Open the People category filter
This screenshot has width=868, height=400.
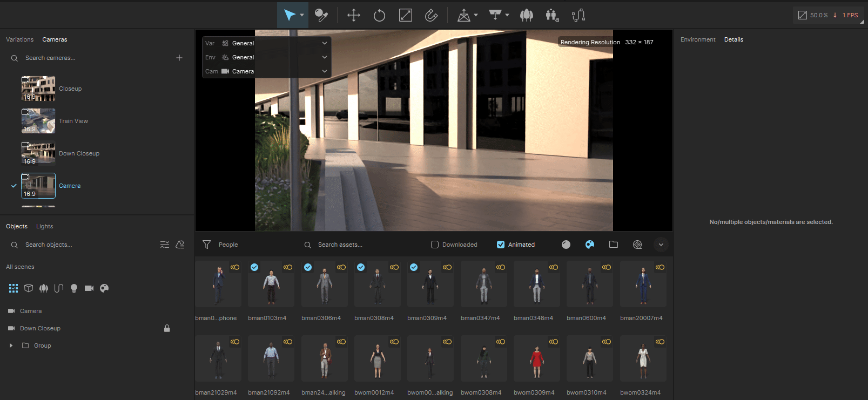pos(220,245)
